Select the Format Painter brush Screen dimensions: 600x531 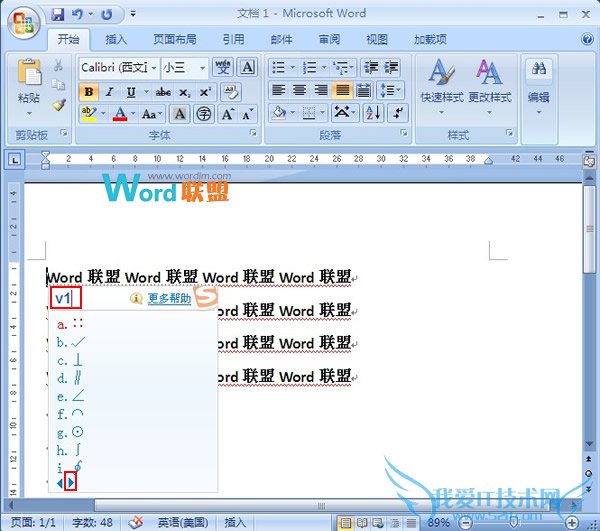pyautogui.click(x=59, y=104)
